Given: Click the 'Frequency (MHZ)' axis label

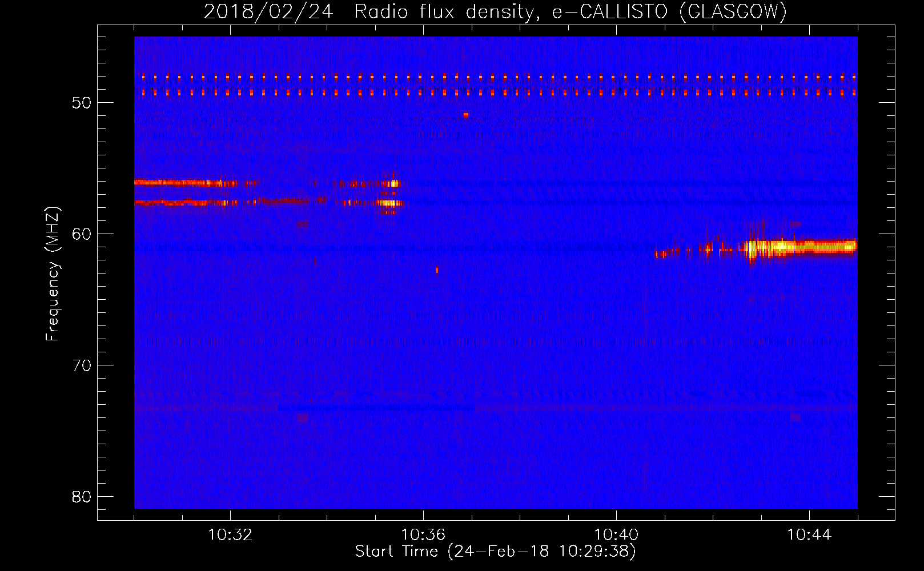Looking at the screenshot, I should click(x=53, y=274).
